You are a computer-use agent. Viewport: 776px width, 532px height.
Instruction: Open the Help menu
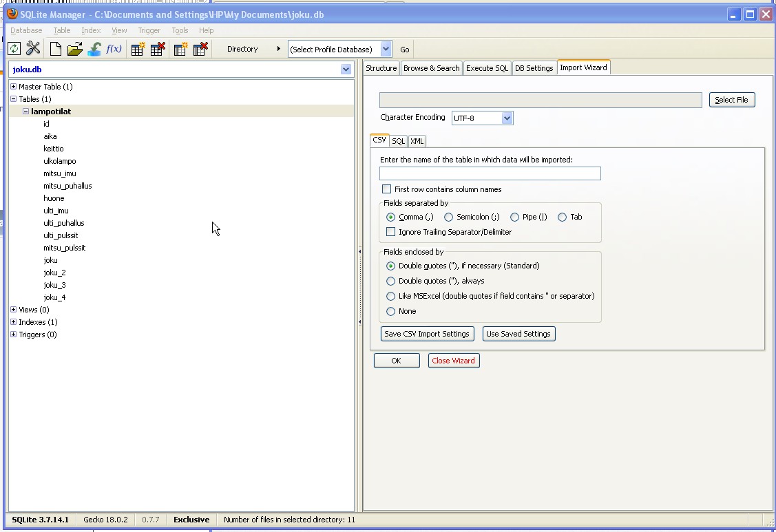click(207, 30)
